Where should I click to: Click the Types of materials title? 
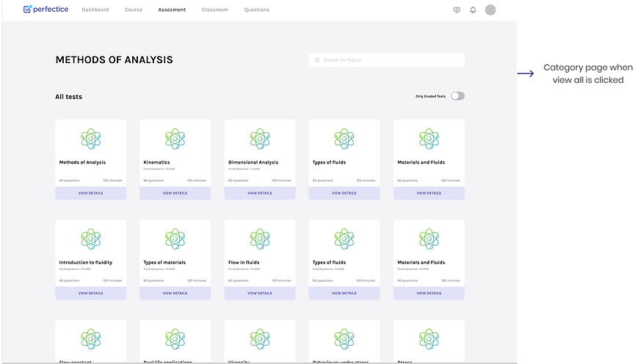164,262
